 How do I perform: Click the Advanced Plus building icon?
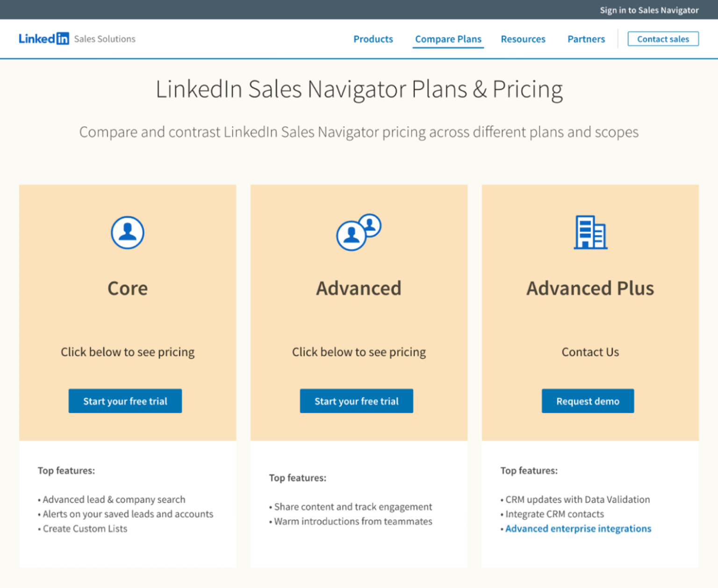click(590, 233)
